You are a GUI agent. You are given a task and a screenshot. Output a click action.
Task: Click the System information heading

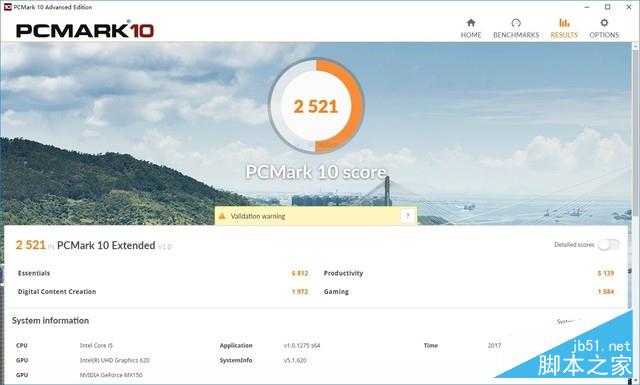[x=50, y=320]
